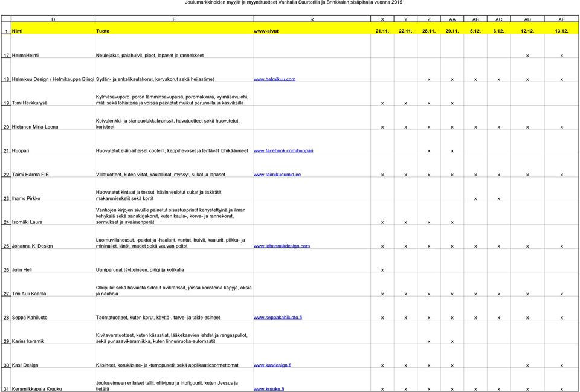
Task: Click the '13.12.' date header cell
Action: 561,28
